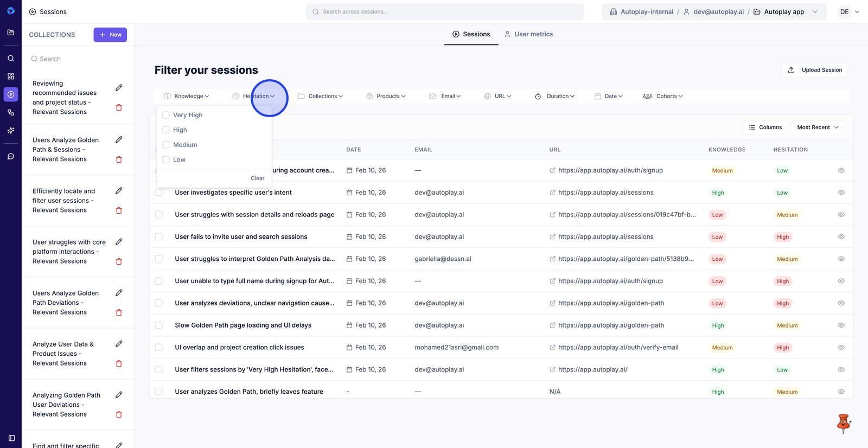868x448 pixels.
Task: Click the Upload Session button
Action: pos(815,70)
